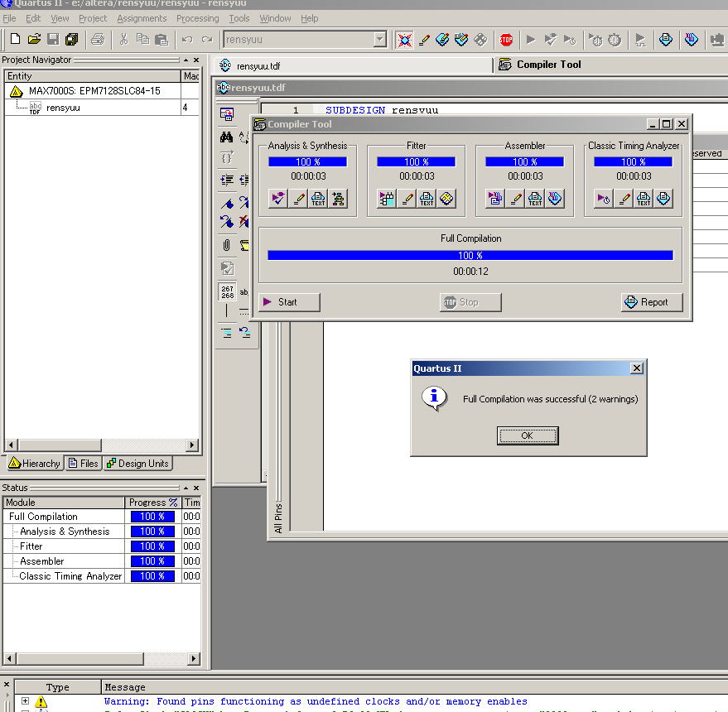Open the Help menu

pyautogui.click(x=309, y=18)
